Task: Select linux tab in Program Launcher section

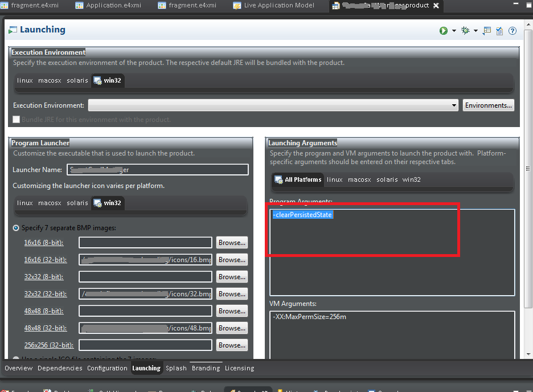Action: pos(25,203)
